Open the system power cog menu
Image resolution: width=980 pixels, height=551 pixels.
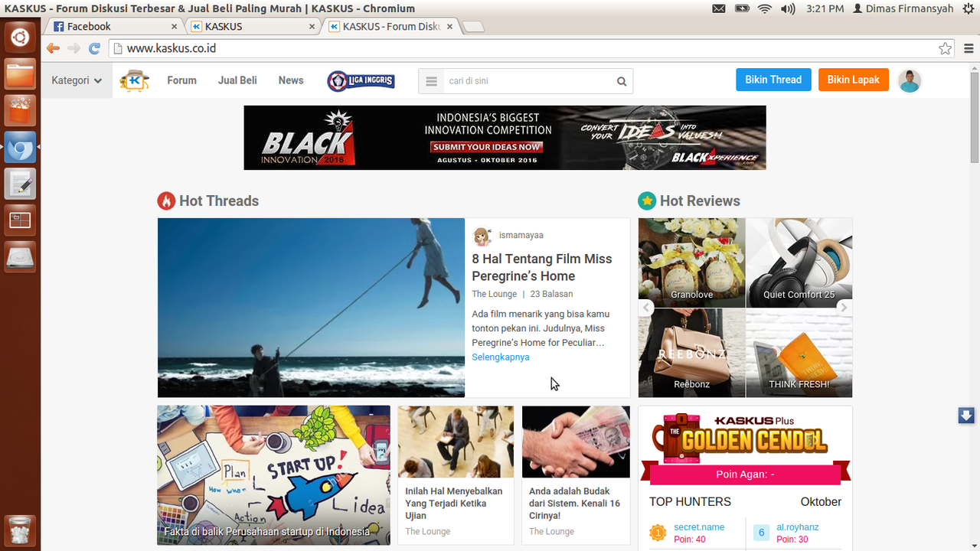(x=968, y=8)
